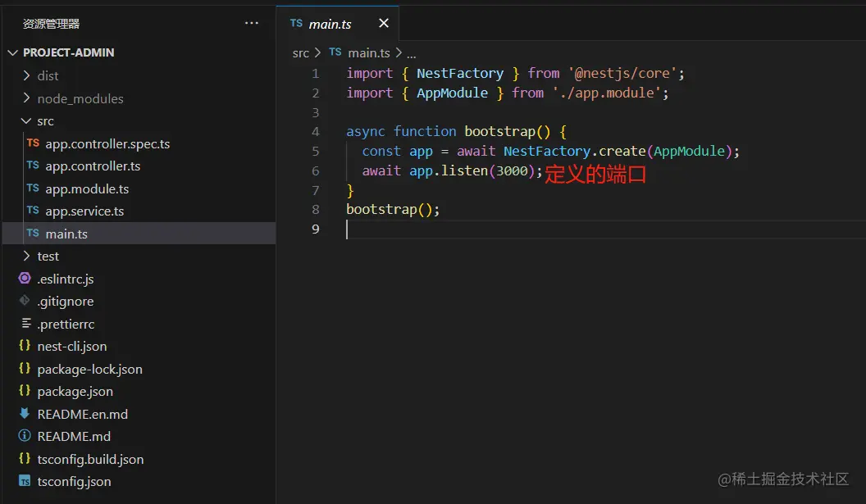866x504 pixels.
Task: Open app.module.ts file
Action: point(139,188)
